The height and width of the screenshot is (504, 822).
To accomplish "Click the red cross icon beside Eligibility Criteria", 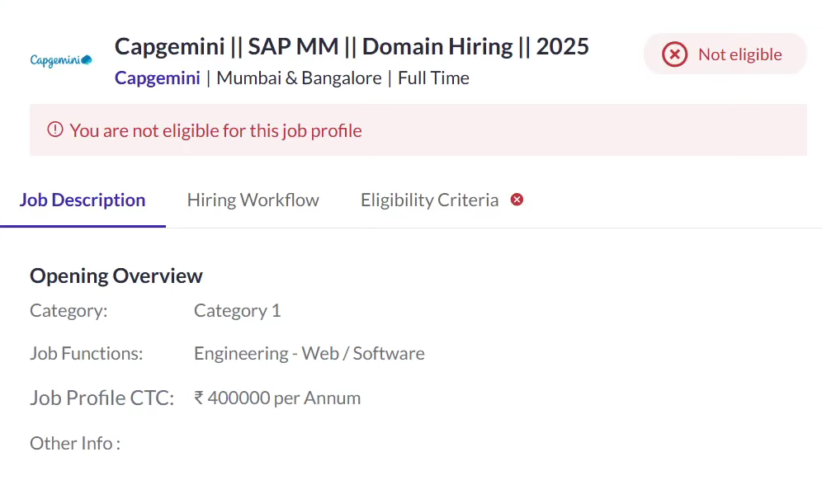I will [517, 200].
